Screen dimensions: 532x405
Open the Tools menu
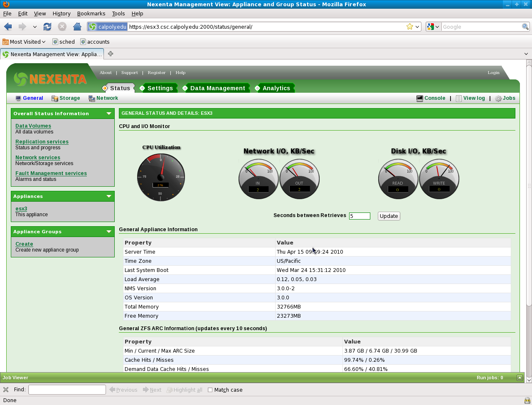[118, 13]
